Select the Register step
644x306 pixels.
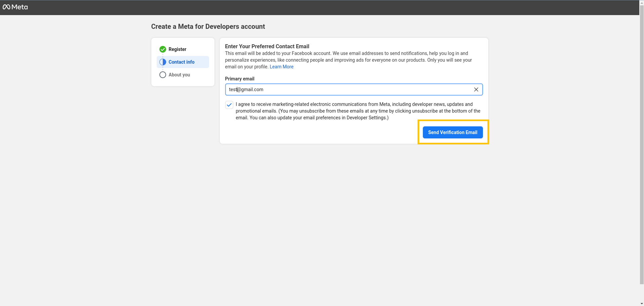[x=183, y=49]
